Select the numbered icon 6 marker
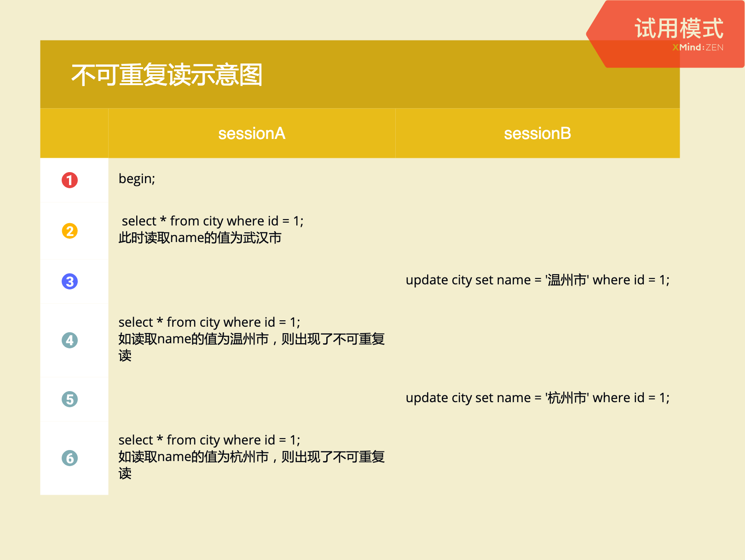 pos(69,458)
